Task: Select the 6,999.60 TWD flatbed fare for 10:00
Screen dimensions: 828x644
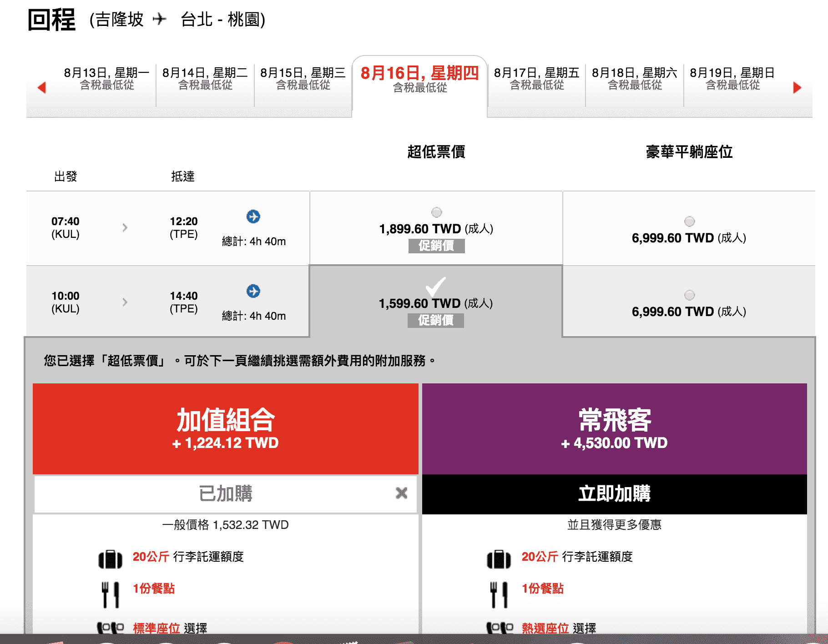Action: tap(690, 295)
